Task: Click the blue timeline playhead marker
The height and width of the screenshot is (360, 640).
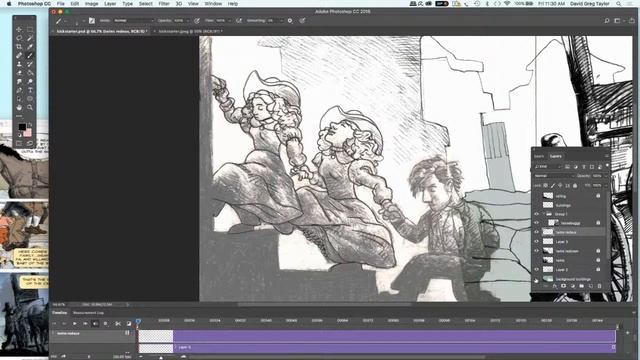Action: (x=138, y=322)
